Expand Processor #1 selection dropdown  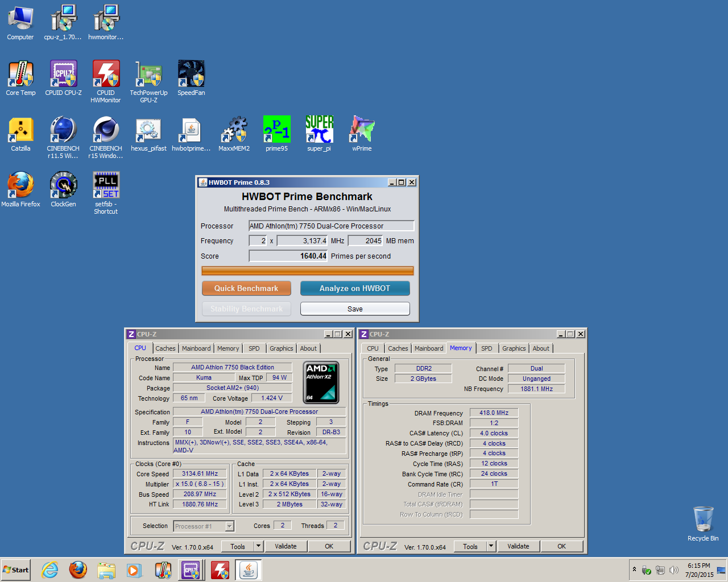229,526
